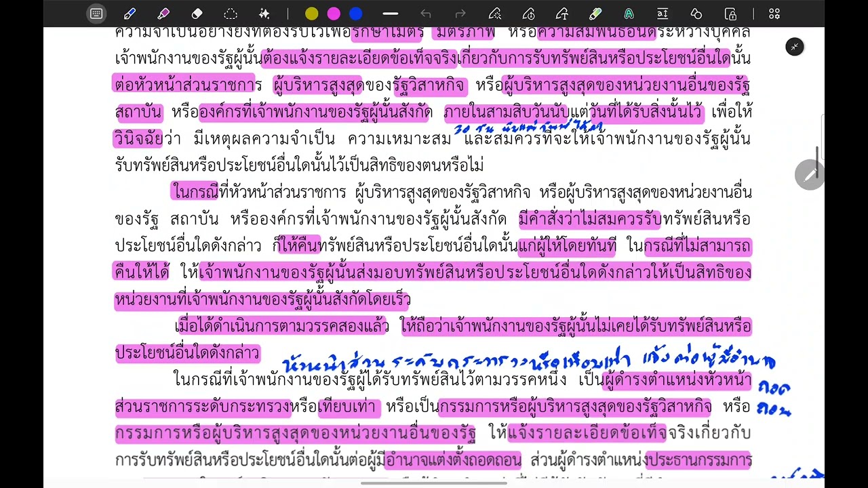This screenshot has height=488, width=868.
Task: Click the word "สถาบัน" at the start of the fourth line
Action: pos(138,112)
